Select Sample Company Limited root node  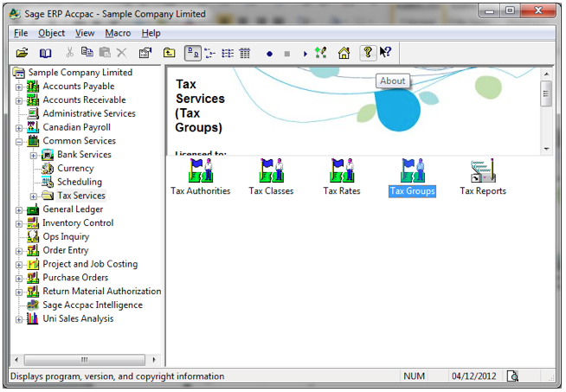click(80, 73)
